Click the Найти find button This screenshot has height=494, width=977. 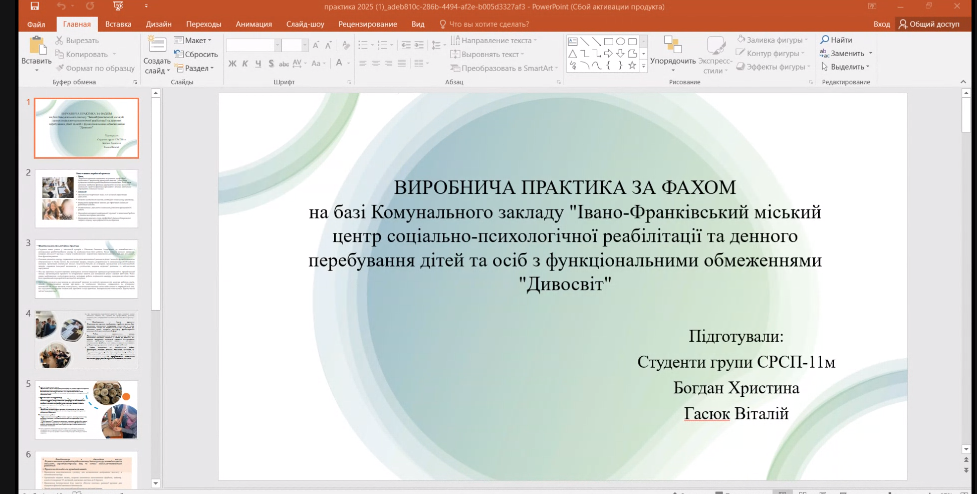point(836,40)
